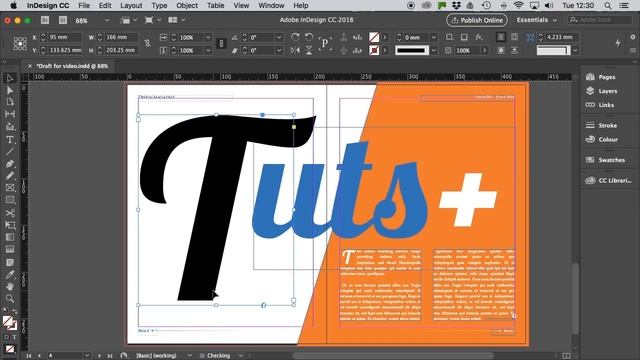Select the Hand tool

point(10,287)
